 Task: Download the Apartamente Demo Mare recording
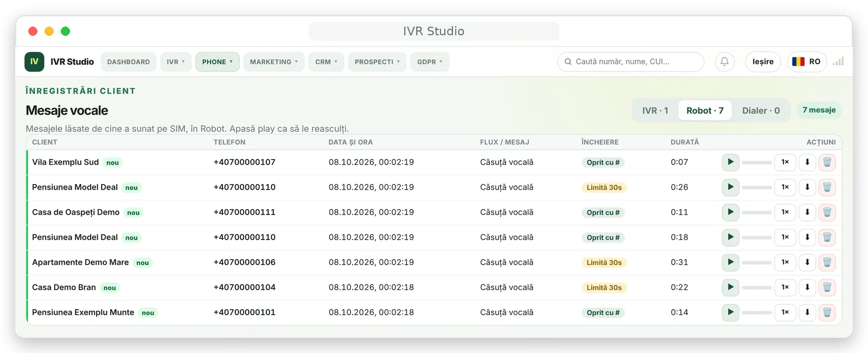[807, 262]
